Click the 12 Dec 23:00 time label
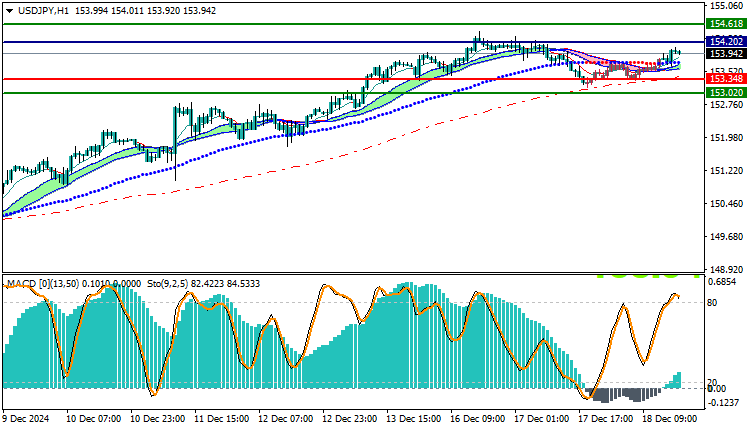Image resolution: width=750 pixels, height=430 pixels. [x=350, y=419]
